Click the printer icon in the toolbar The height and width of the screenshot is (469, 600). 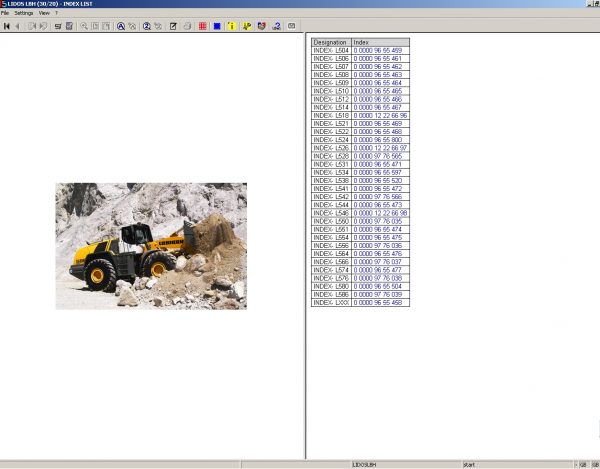(x=188, y=26)
